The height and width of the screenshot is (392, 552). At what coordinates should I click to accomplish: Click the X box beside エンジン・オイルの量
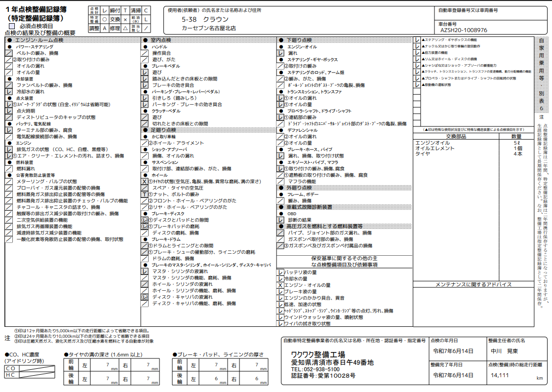(x=280, y=285)
